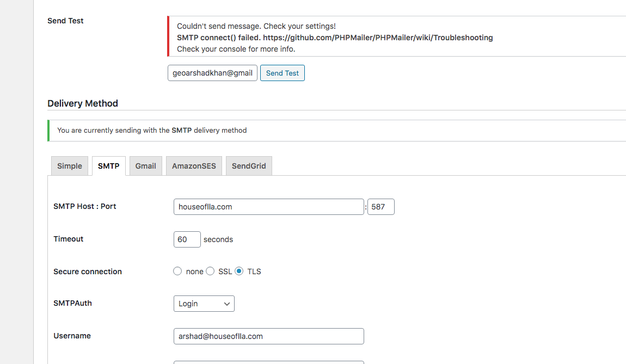Image resolution: width=626 pixels, height=364 pixels.
Task: Choose SSL as the secure connection
Action: coord(210,271)
